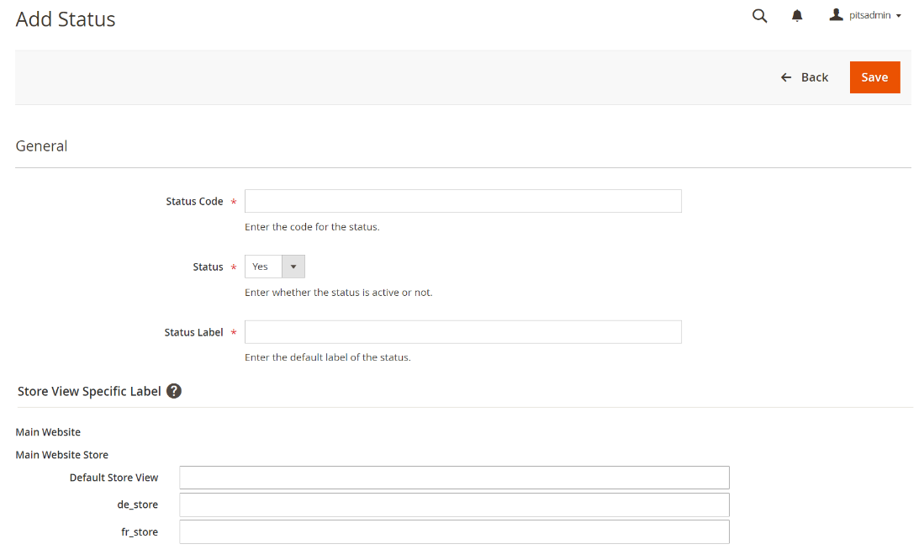Screen dimensions: 924x560
Task: Click into the Status Label text box
Action: pos(462,332)
